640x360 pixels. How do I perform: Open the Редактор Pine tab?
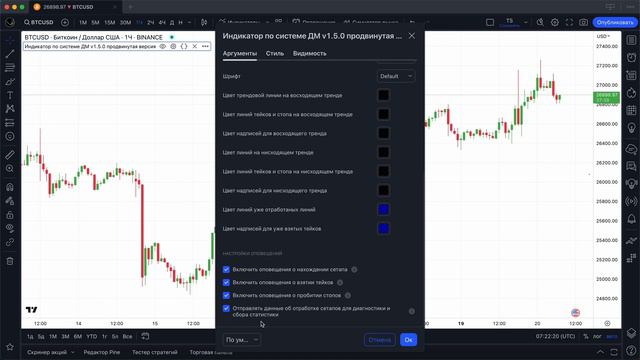[102, 352]
